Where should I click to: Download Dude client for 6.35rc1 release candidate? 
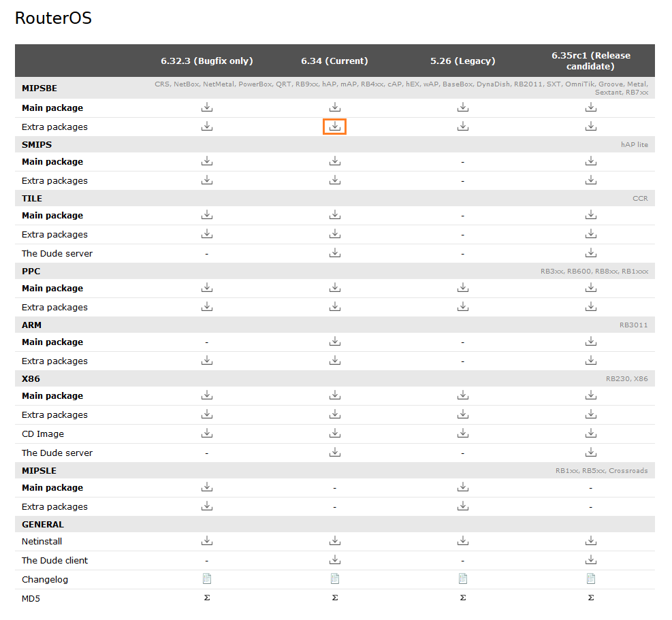[x=591, y=560]
